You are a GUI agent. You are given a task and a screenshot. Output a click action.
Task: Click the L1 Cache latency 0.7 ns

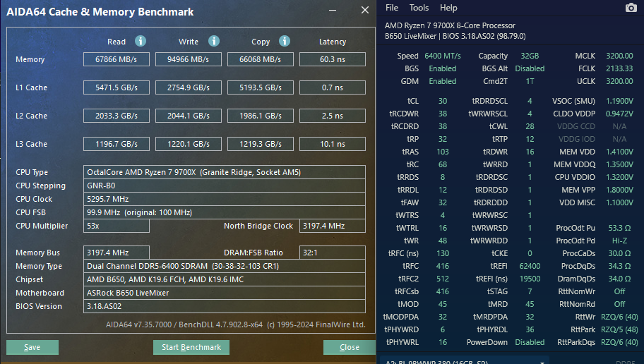tap(333, 87)
